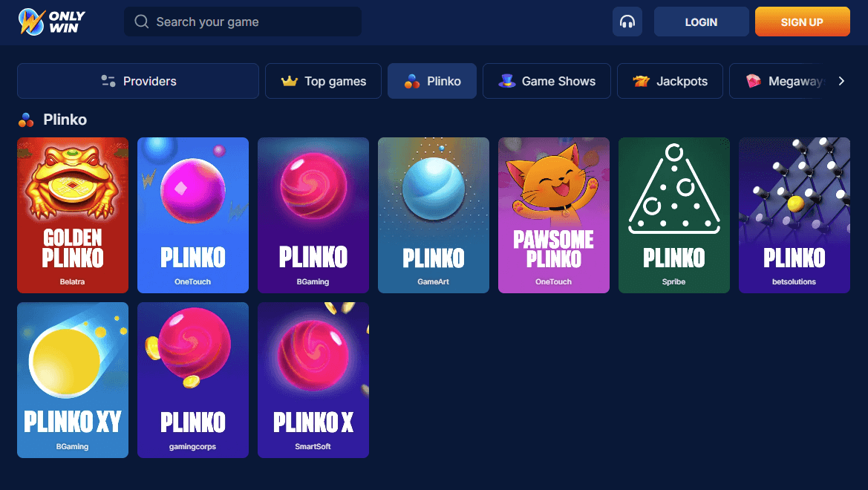Open support via the headphones icon
Screen dimensions: 868x490
point(627,22)
